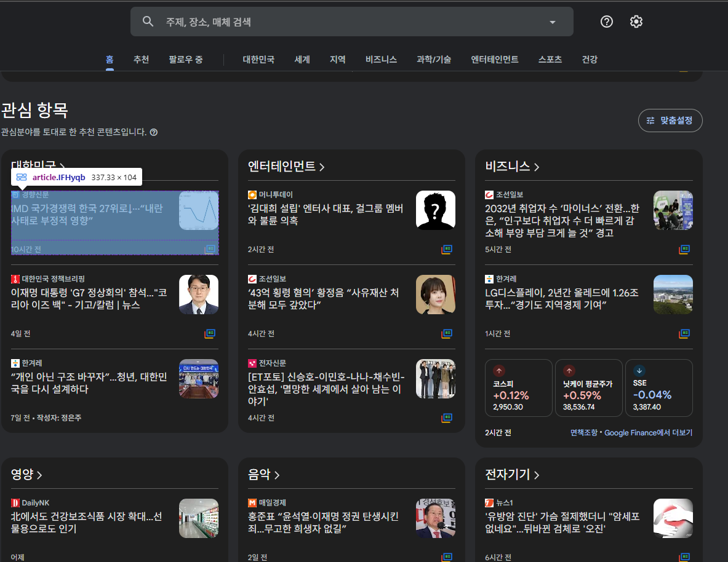The width and height of the screenshot is (728, 562).
Task: Open full coverage icon for '2032년 취업자 수' article
Action: [684, 249]
